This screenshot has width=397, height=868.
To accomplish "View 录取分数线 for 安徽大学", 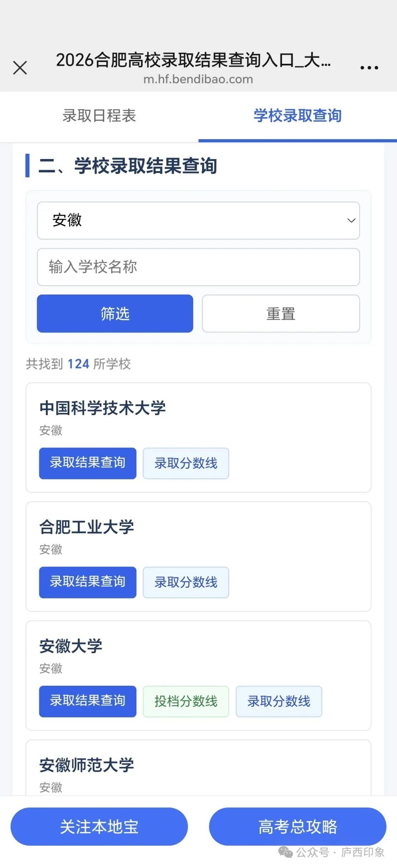I will point(279,701).
